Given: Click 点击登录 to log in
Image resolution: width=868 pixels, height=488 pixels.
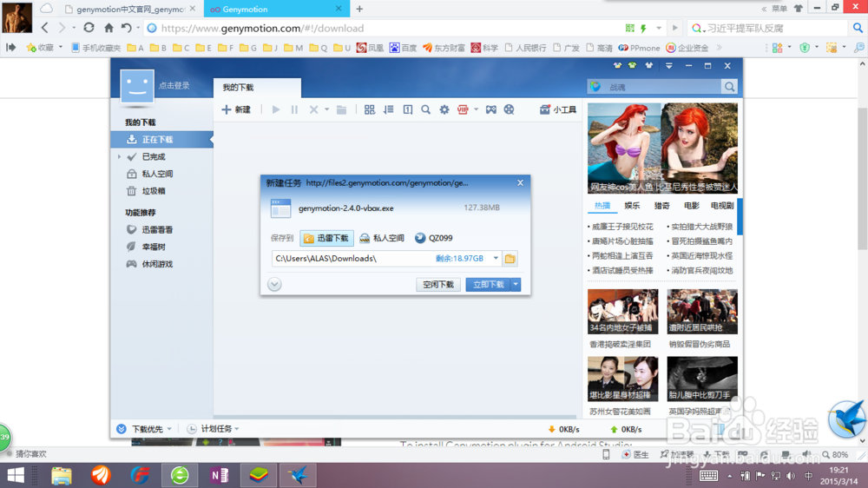Looking at the screenshot, I should pos(174,85).
